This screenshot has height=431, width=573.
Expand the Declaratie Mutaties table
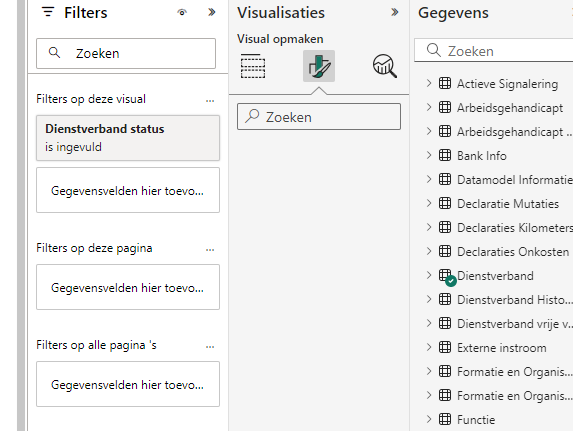click(x=429, y=203)
